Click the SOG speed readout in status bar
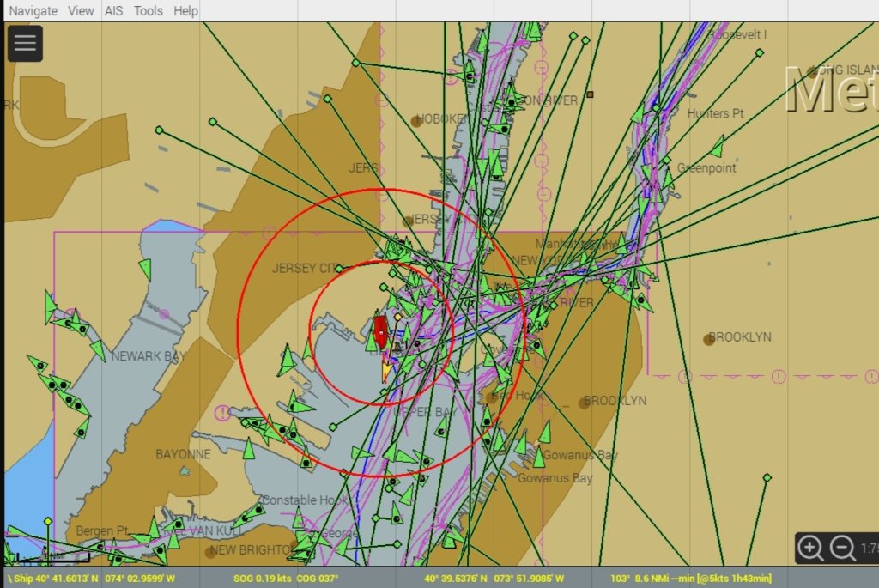 (x=262, y=579)
